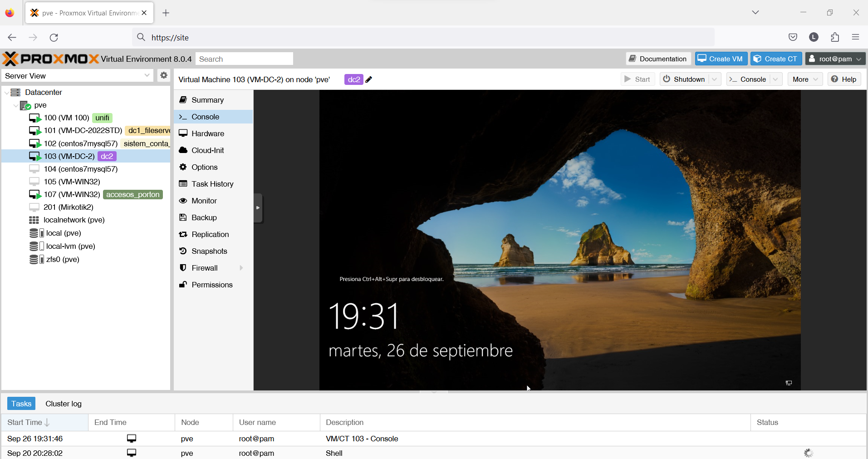Click the Monitor eye icon

(x=183, y=201)
